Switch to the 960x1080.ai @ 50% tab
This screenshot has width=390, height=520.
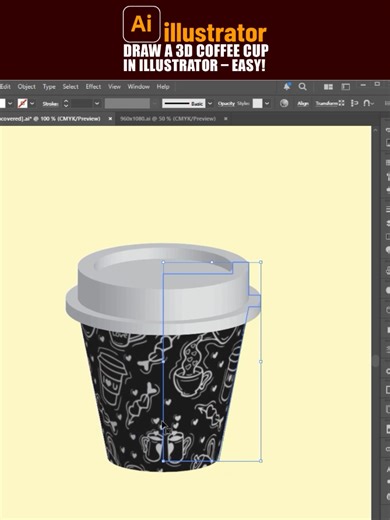(x=168, y=119)
